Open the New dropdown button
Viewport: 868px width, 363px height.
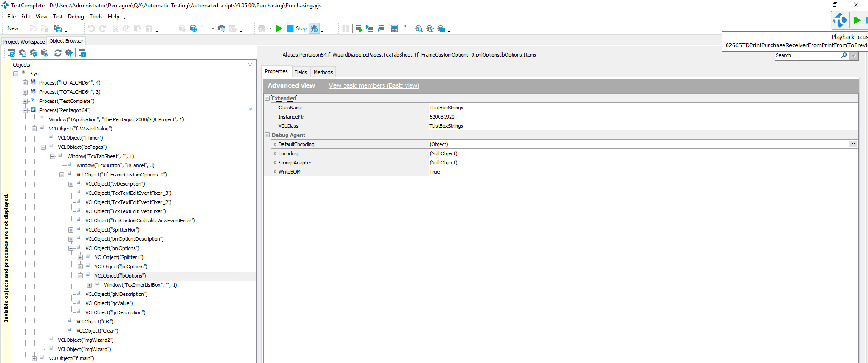click(x=15, y=28)
